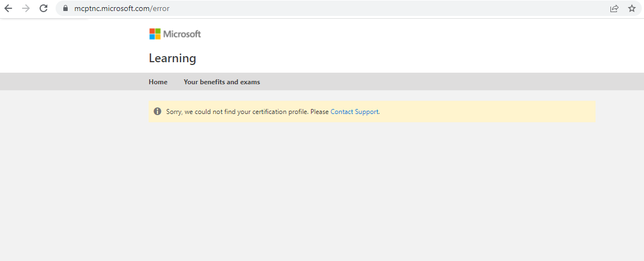Viewport: 644px width, 261px height.
Task: Reload the page with the refresh icon
Action: pyautogui.click(x=43, y=8)
